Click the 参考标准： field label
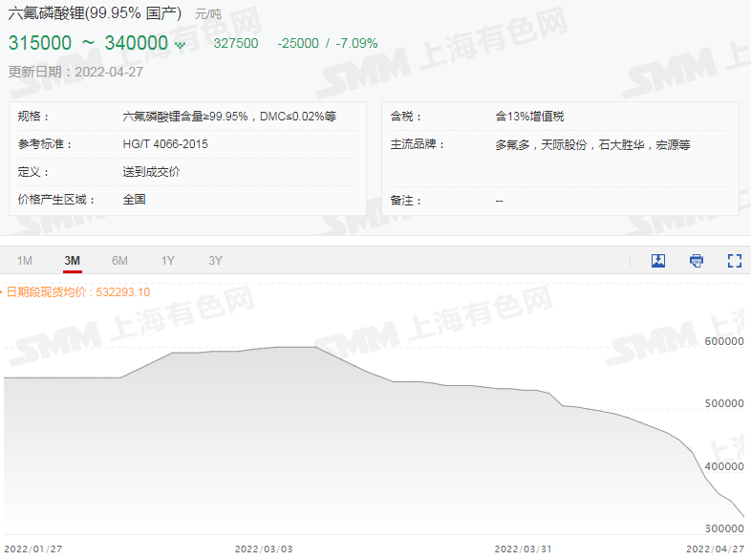The width and height of the screenshot is (751, 560). coord(45,144)
